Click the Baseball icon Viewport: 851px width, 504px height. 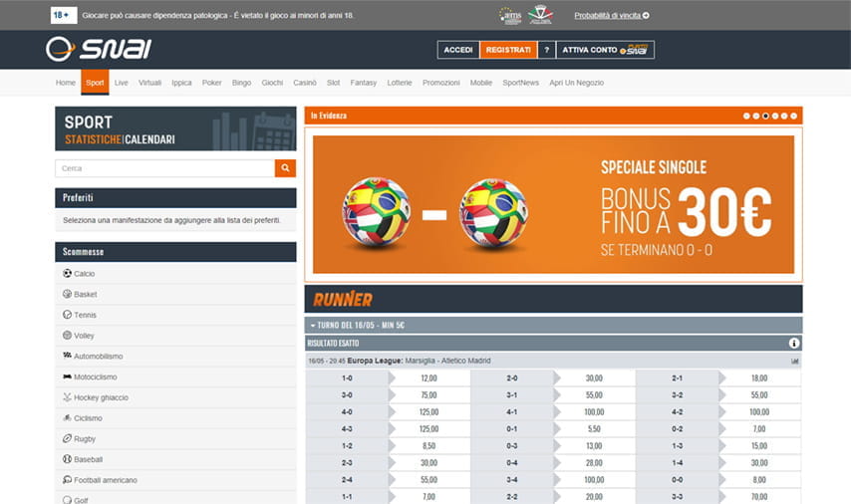(68, 459)
